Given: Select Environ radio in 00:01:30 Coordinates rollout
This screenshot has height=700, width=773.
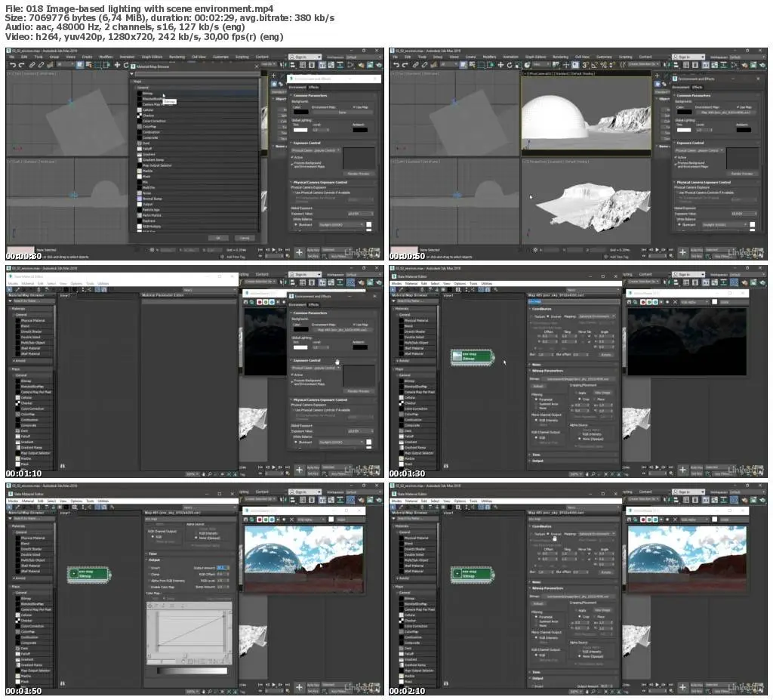Looking at the screenshot, I should (x=548, y=316).
